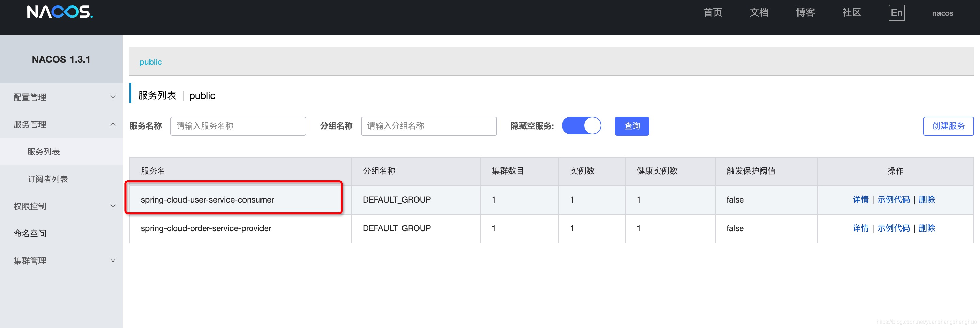Open 文档 in top navigation
Screen dimensions: 980x328
[759, 13]
